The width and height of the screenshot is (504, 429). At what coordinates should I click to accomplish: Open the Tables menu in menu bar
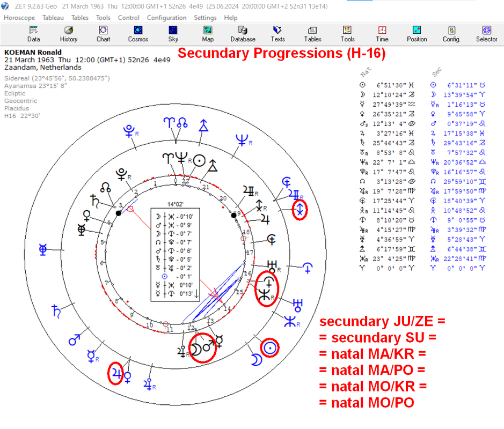click(x=80, y=18)
